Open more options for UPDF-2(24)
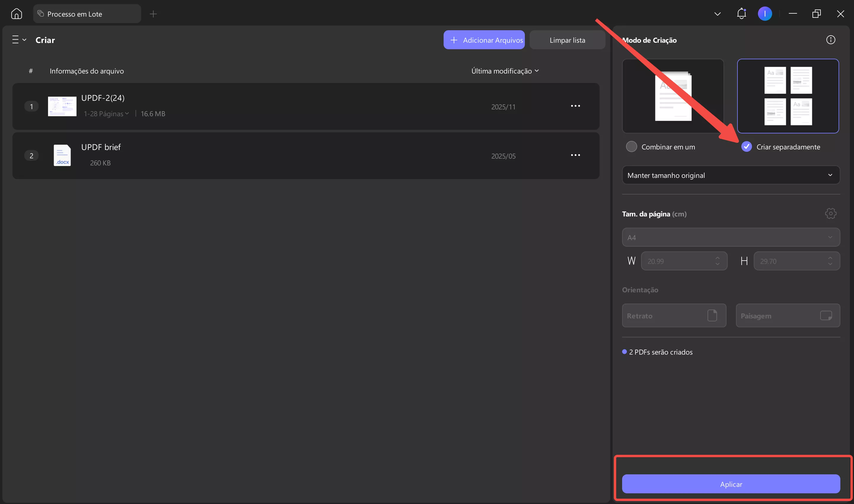This screenshot has width=854, height=504. point(576,106)
